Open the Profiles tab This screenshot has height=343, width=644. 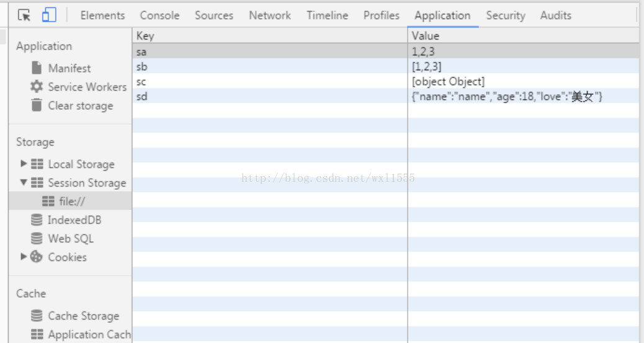(x=381, y=16)
